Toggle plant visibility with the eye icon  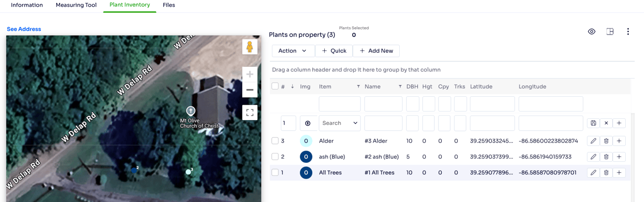click(592, 32)
